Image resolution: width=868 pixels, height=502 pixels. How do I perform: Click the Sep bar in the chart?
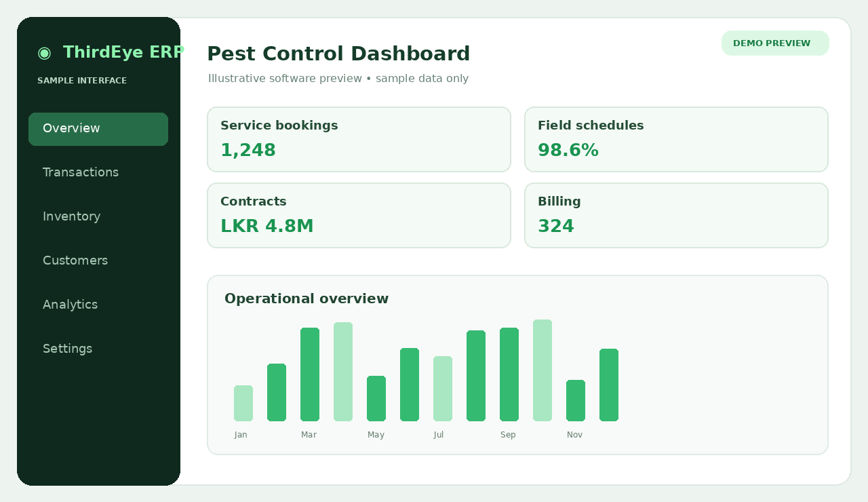[x=509, y=374]
